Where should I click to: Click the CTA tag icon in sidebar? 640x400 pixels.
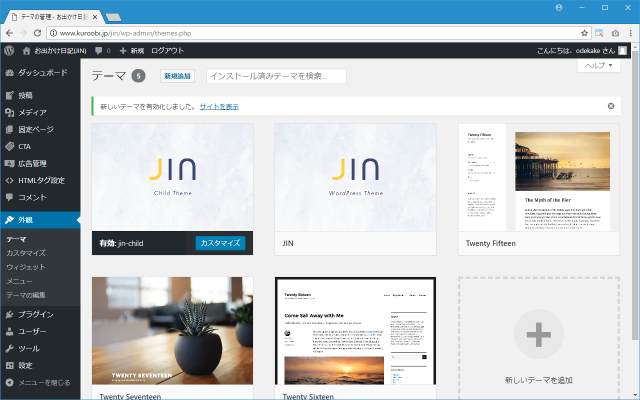point(10,147)
